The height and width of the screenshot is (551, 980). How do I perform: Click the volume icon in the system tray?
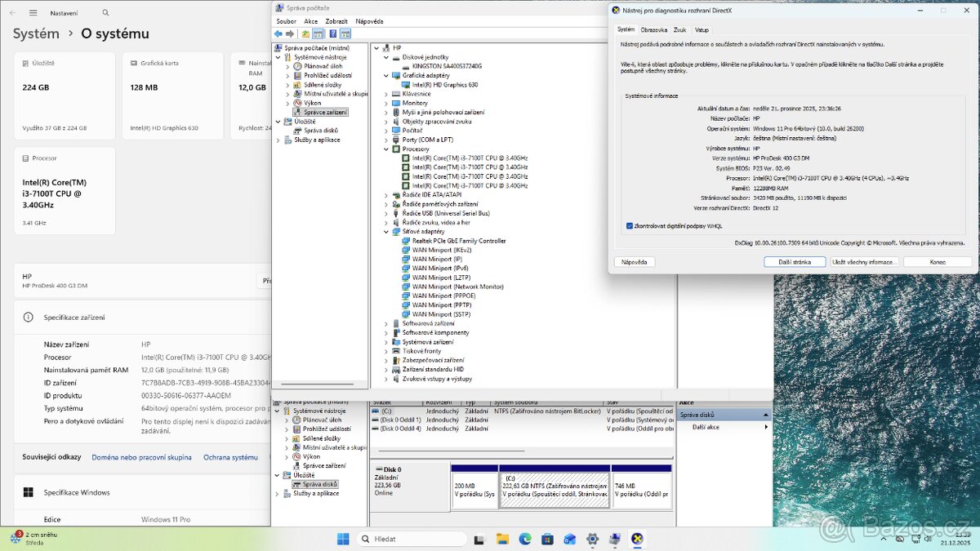pos(928,539)
